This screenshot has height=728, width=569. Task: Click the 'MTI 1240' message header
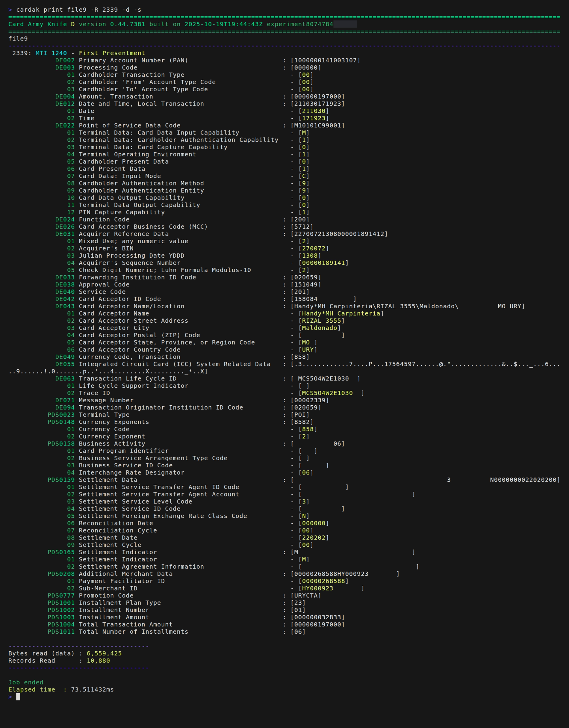(x=51, y=53)
